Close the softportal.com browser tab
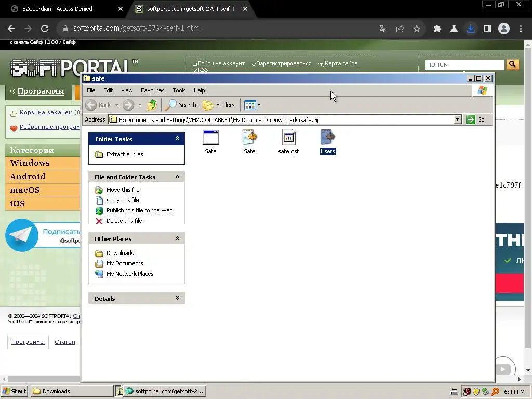The width and height of the screenshot is (532, 399). tap(245, 9)
